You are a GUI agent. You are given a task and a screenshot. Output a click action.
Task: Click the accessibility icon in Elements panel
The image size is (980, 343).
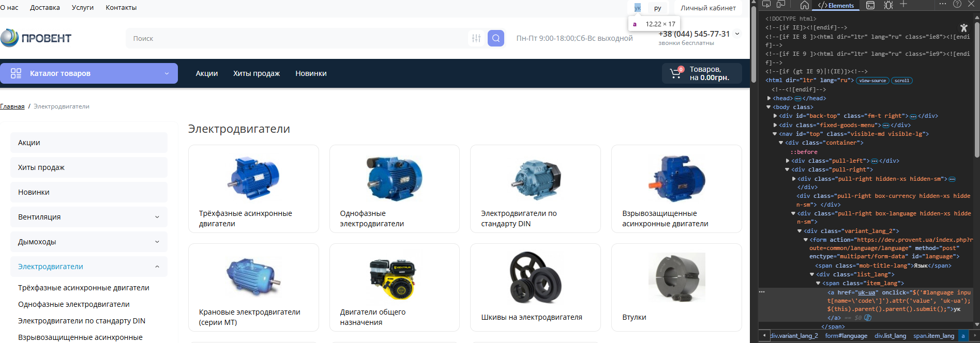963,28
